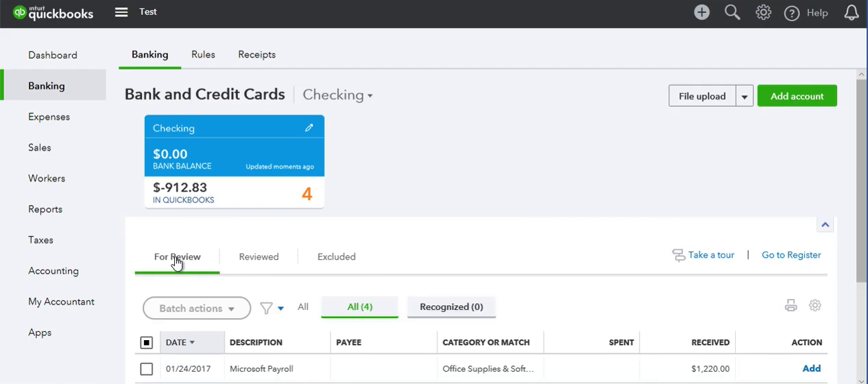This screenshot has height=384, width=868.
Task: Click the Take a tour link
Action: [x=703, y=255]
